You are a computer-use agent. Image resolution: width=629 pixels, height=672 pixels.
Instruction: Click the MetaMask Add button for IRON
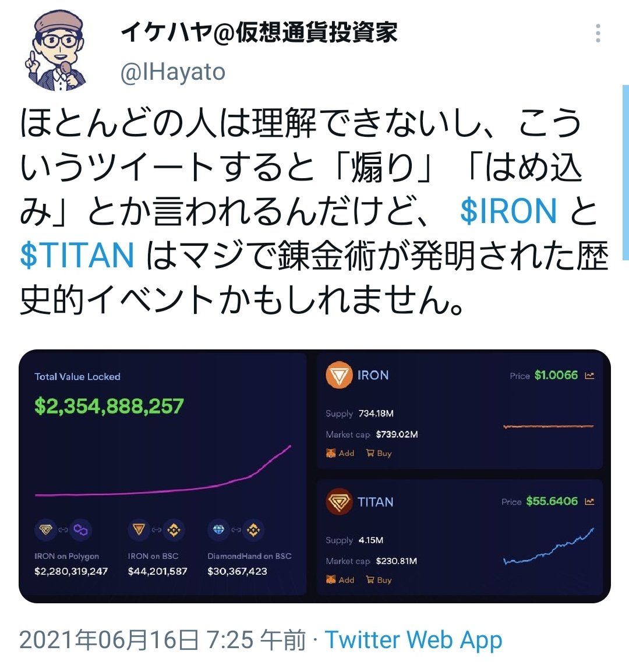[341, 453]
